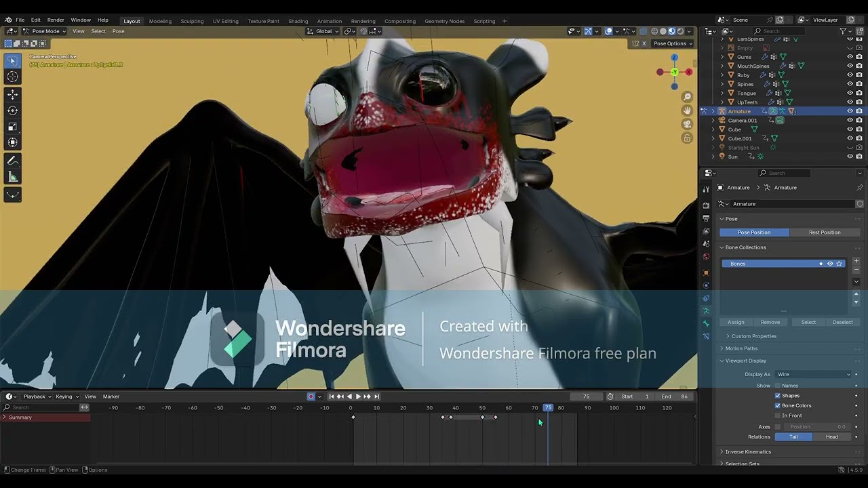Open the Display As Wire dropdown
Screen dimensions: 868x488
813,374
